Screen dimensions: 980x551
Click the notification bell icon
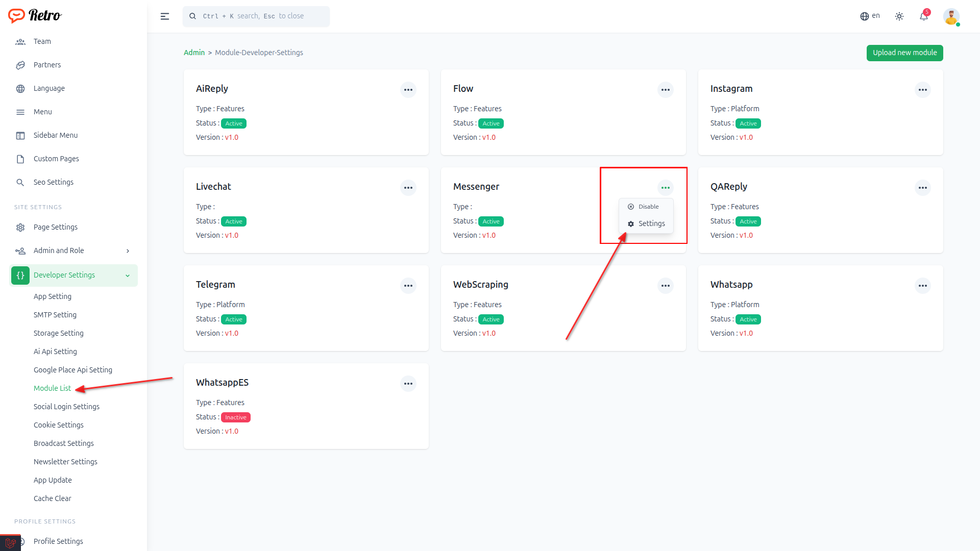click(x=923, y=16)
